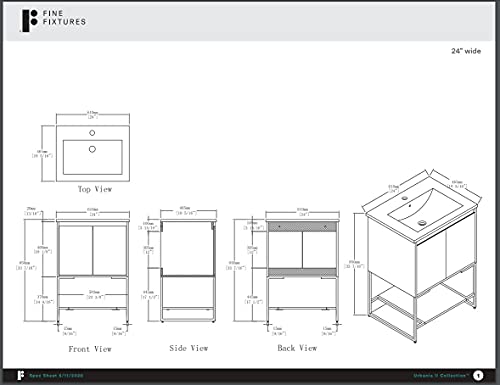
Task: Select the "Side View" caption
Action: pos(189,348)
